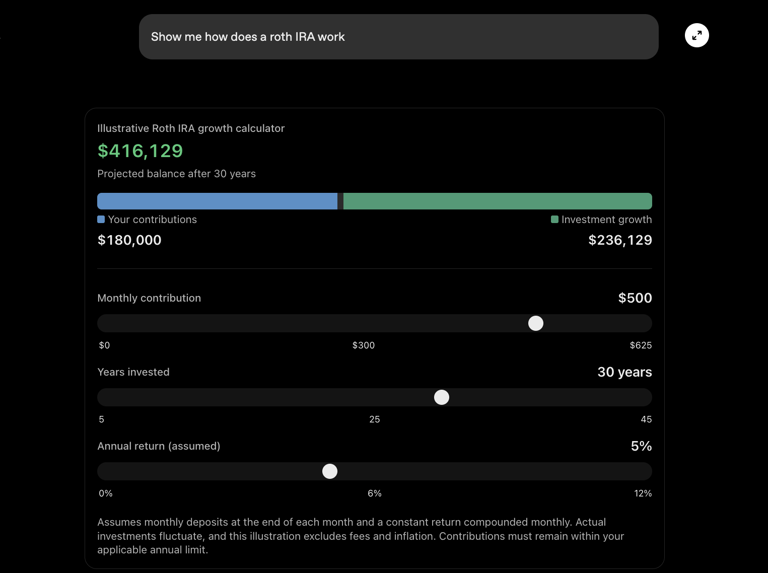Click the Investment growth legend label

[x=606, y=219]
